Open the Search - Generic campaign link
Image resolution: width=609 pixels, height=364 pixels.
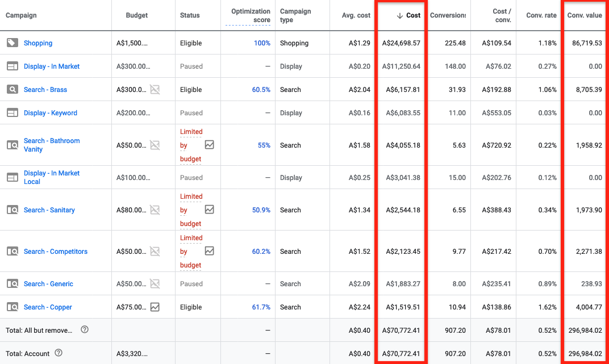(48, 284)
